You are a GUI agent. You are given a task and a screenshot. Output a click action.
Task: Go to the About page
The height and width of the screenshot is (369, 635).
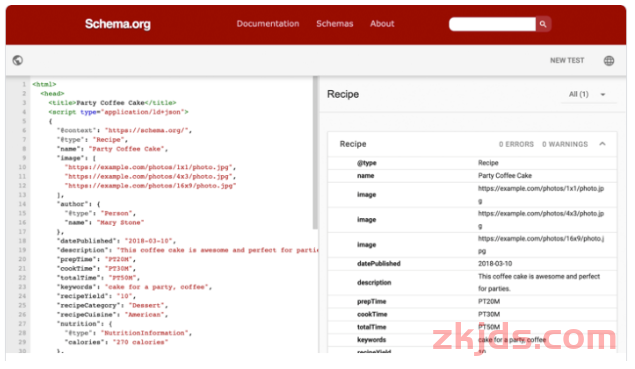[x=382, y=24]
